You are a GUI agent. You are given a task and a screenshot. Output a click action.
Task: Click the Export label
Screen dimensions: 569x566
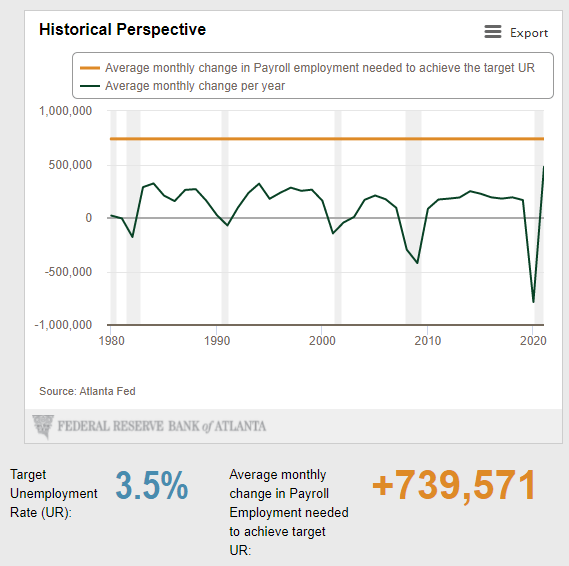(529, 33)
